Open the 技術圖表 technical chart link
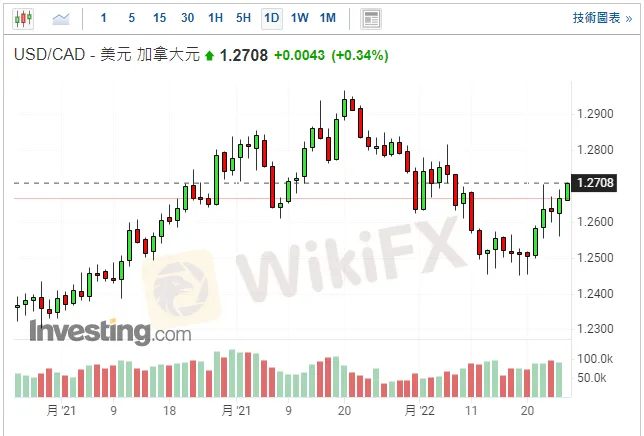644x436 pixels. coord(603,18)
